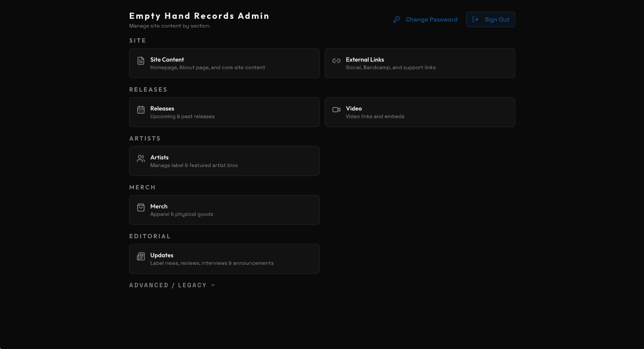Open the Site Content title
The width and height of the screenshot is (644, 349).
[x=167, y=59]
